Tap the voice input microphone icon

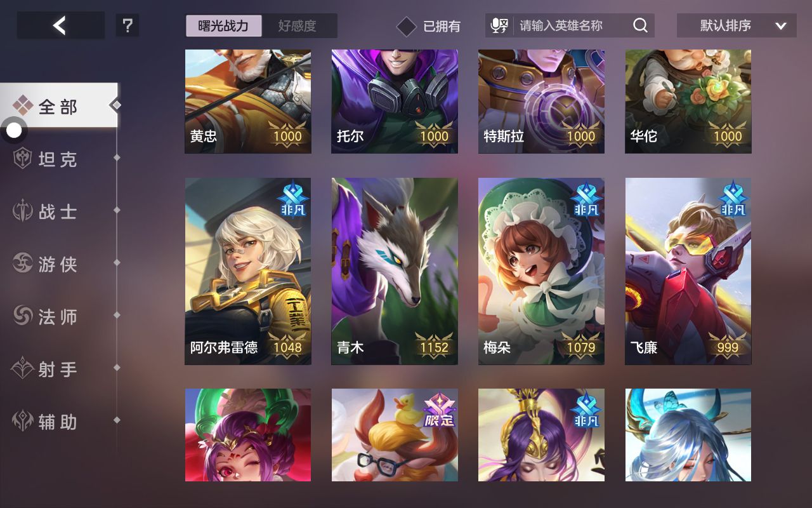499,26
